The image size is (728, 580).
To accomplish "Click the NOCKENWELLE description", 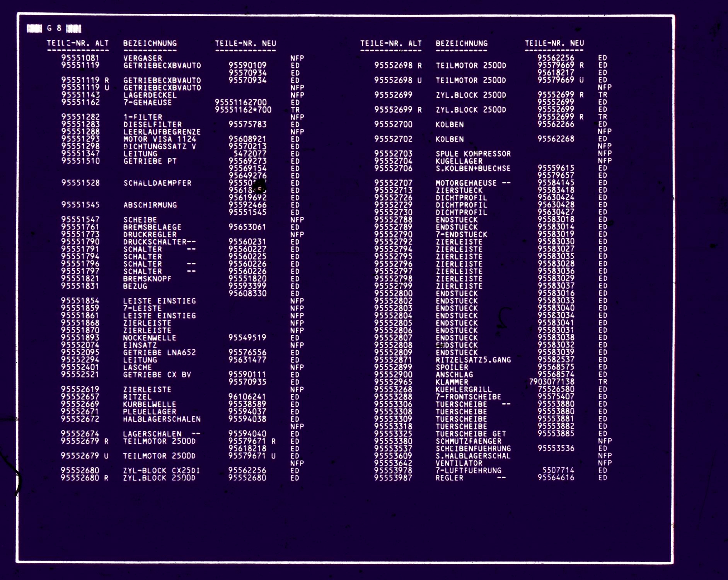I will (x=150, y=338).
